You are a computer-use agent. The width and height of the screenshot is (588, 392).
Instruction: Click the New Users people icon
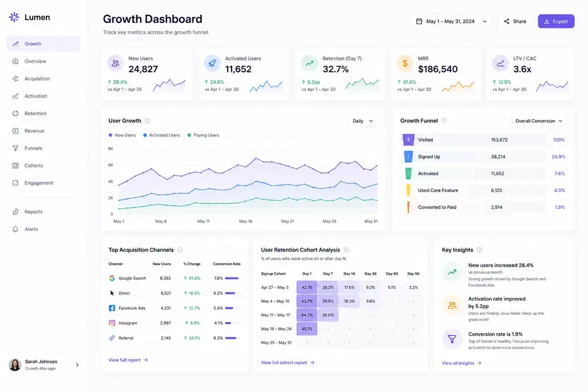point(115,63)
